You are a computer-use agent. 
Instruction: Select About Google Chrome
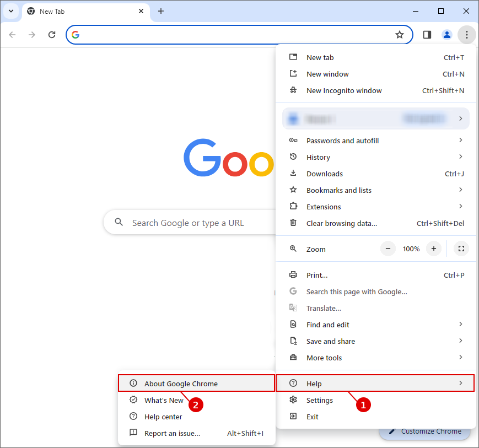pos(196,384)
